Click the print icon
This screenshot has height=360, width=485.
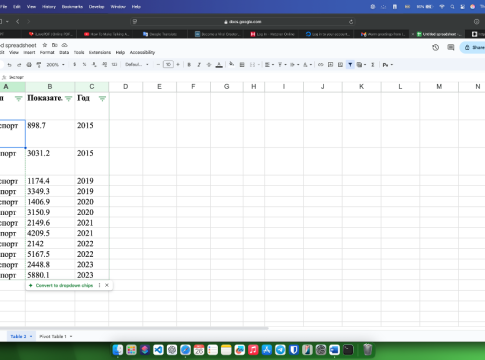(29, 65)
